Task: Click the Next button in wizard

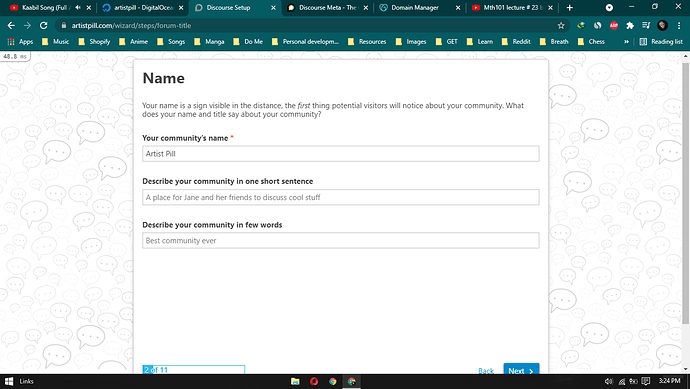Action: [521, 369]
